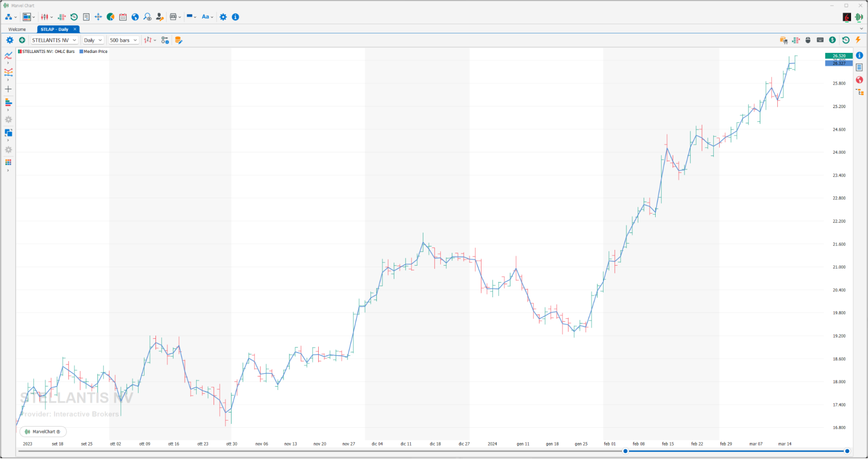Select the STLAP - Daily tab
868x459 pixels.
pyautogui.click(x=54, y=30)
